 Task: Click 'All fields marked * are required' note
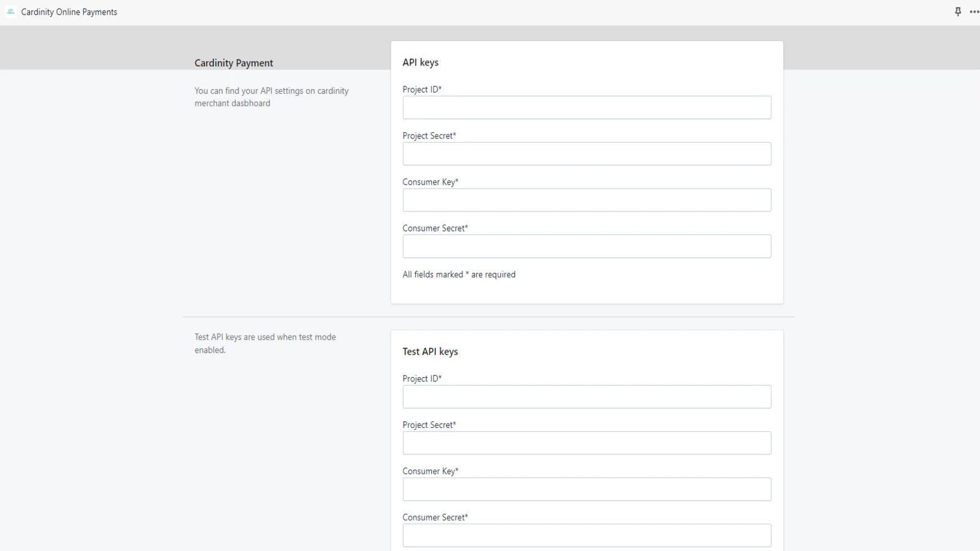[x=459, y=274]
